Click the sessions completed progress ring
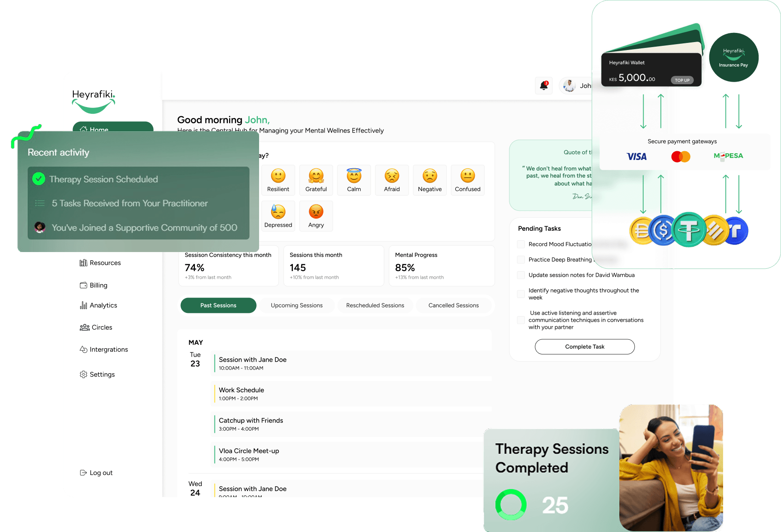This screenshot has width=781, height=532. pyautogui.click(x=511, y=505)
